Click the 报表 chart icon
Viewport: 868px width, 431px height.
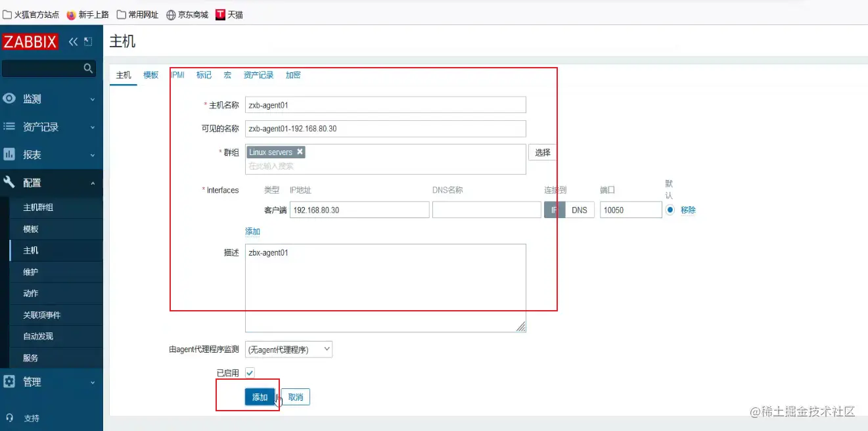click(x=9, y=154)
